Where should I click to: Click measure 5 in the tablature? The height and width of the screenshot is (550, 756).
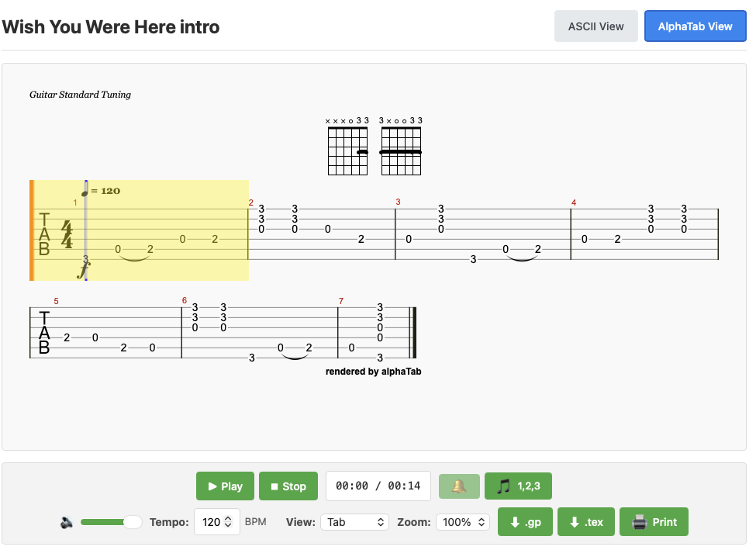coord(105,333)
